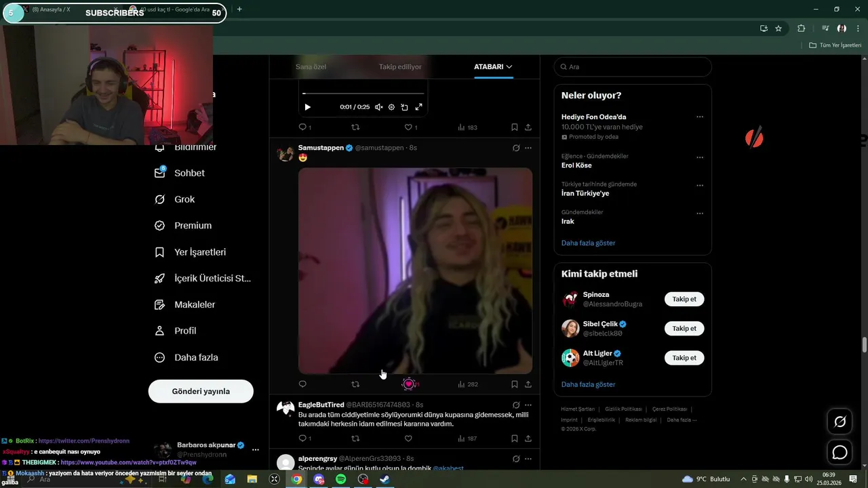Image resolution: width=868 pixels, height=488 pixels.
Task: Share EagleButTired's post
Action: (528, 439)
